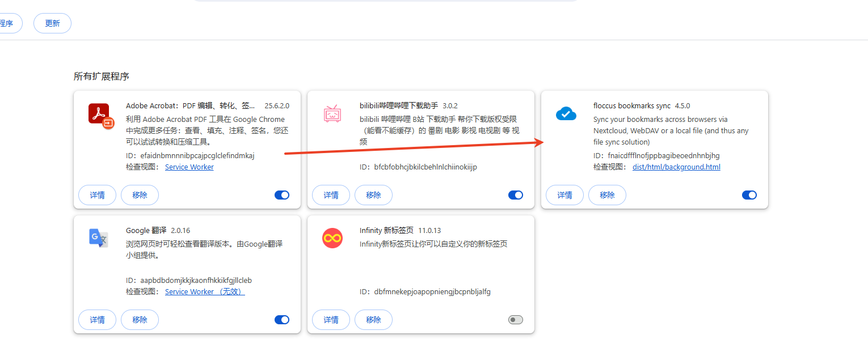Viewport: 868px width, 360px height.
Task: Click the 更新 button to update extensions
Action: pyautogui.click(x=52, y=23)
